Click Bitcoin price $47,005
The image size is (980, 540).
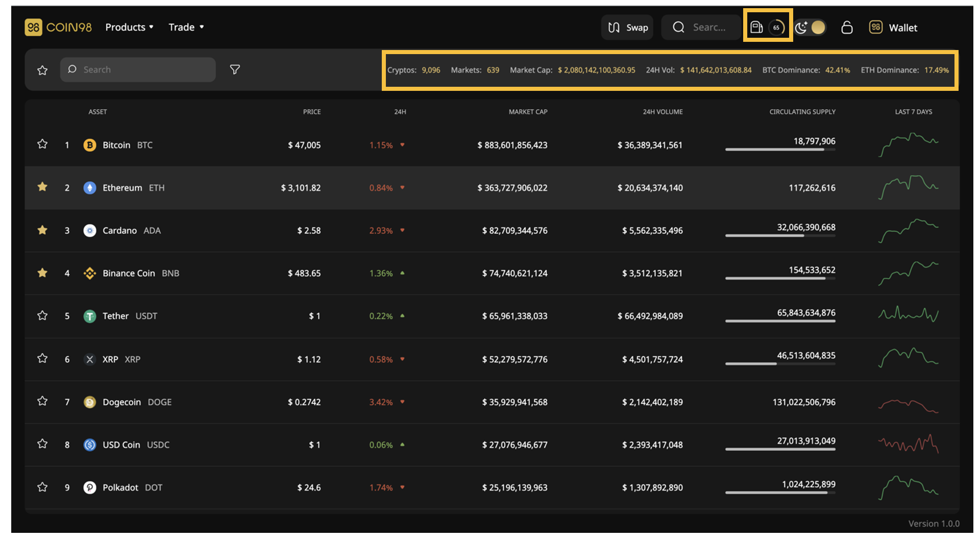click(304, 145)
